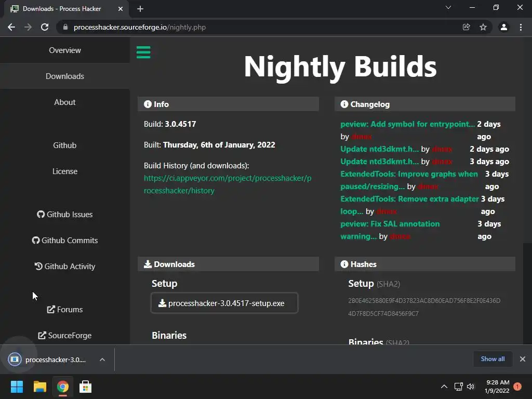Click Show all downloads
The height and width of the screenshot is (399, 532).
click(x=493, y=359)
